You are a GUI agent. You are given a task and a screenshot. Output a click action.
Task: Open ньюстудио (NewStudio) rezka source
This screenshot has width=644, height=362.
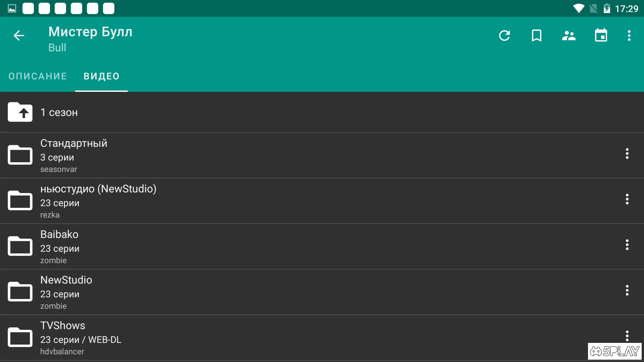coord(98,201)
